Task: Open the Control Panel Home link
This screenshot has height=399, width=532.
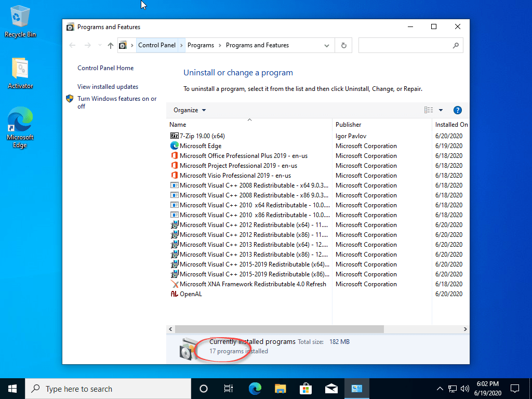Action: click(x=105, y=68)
